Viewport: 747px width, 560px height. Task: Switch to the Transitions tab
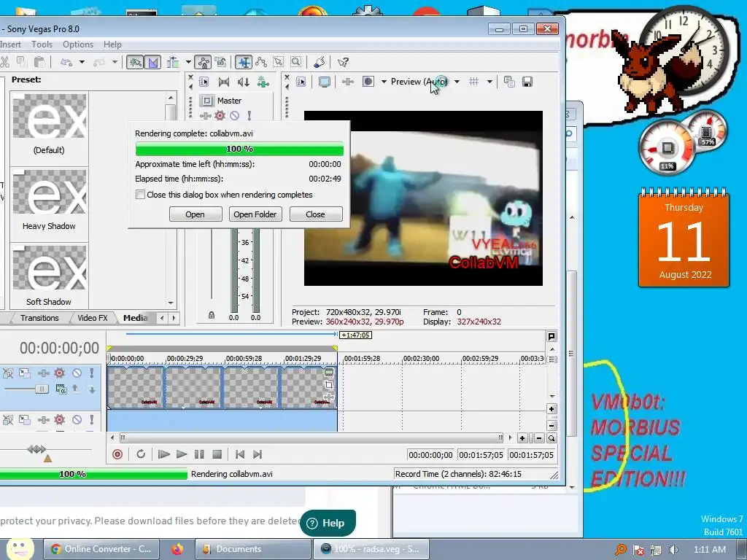click(39, 318)
